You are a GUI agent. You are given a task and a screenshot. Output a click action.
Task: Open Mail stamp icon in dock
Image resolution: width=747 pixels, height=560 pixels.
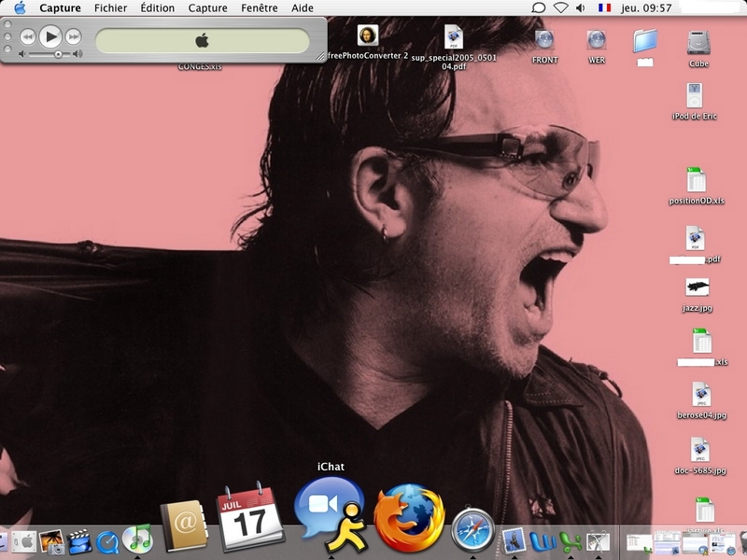click(513, 540)
